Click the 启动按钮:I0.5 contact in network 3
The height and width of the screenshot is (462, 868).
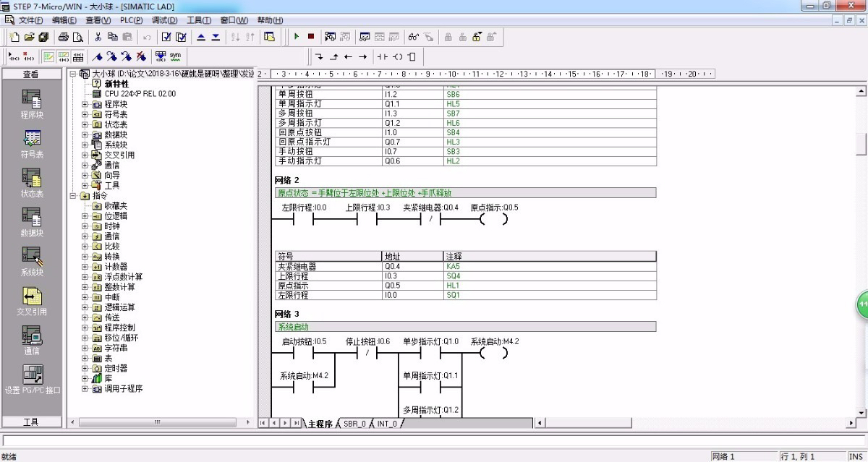point(303,353)
